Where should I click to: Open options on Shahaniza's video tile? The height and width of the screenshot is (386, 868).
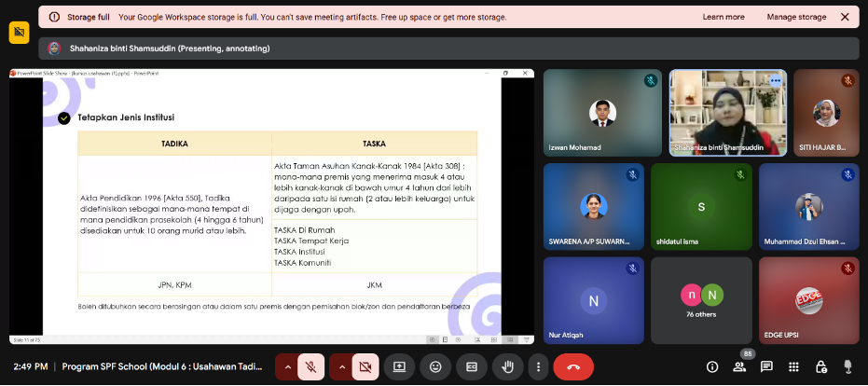click(x=775, y=80)
